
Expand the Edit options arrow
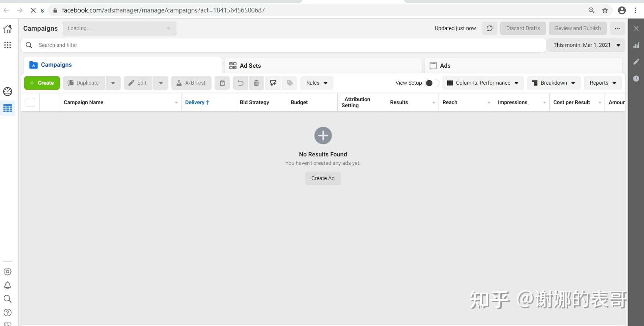pos(161,83)
